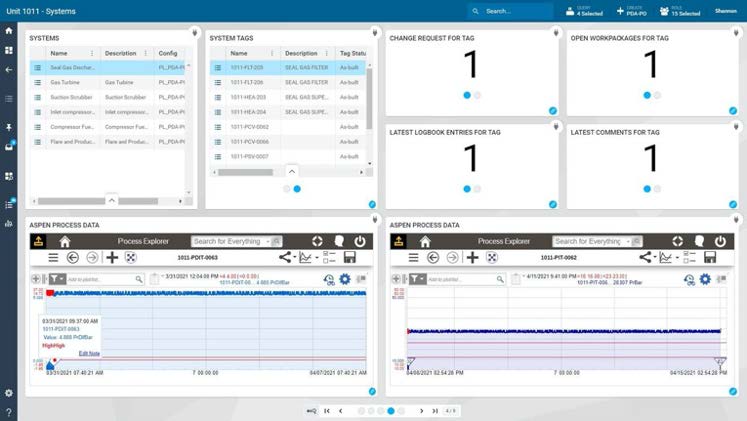Click the left Process Explorer upload icon
Screen dimensions: 747x421
(x=39, y=241)
